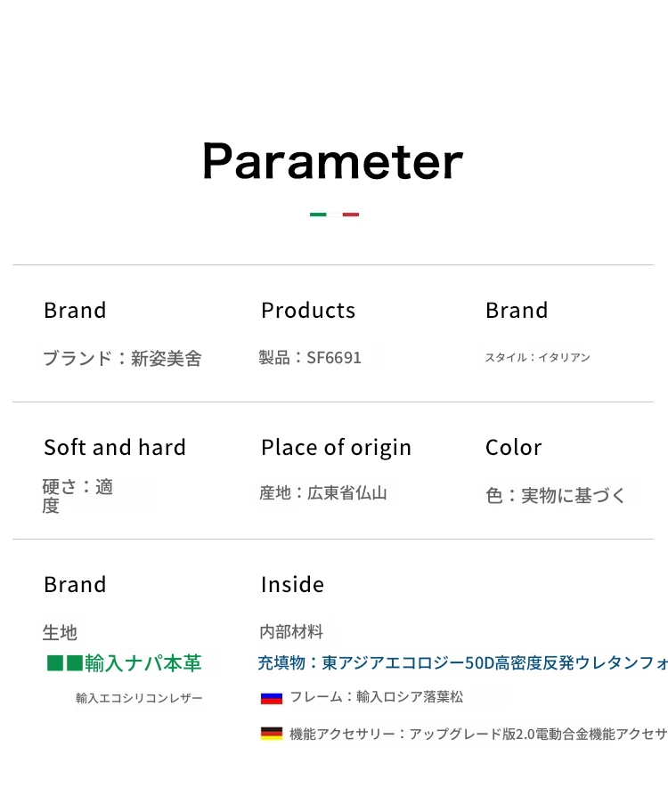The height and width of the screenshot is (812, 668).
Task: Click the スタイル:イタリアン text
Action: [537, 357]
